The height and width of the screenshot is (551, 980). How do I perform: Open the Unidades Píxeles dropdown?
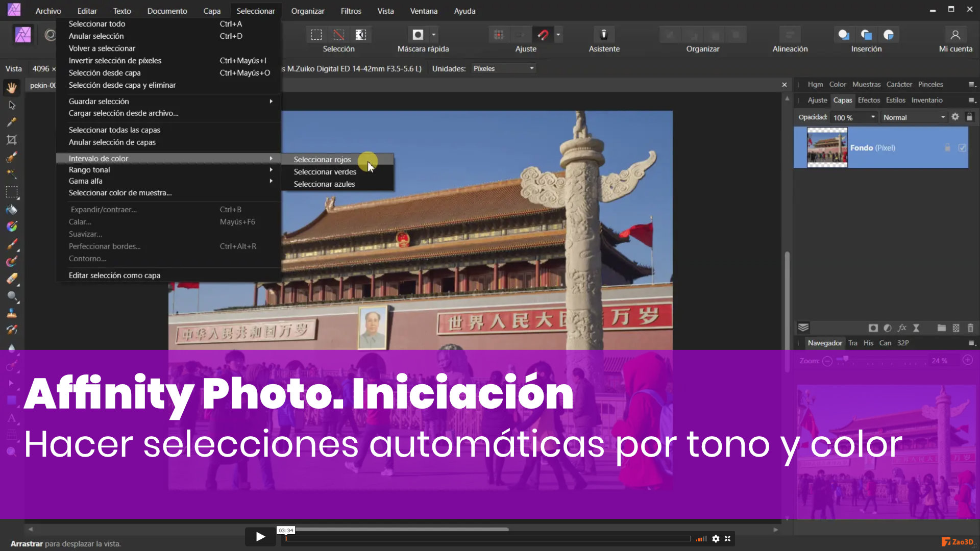point(503,68)
